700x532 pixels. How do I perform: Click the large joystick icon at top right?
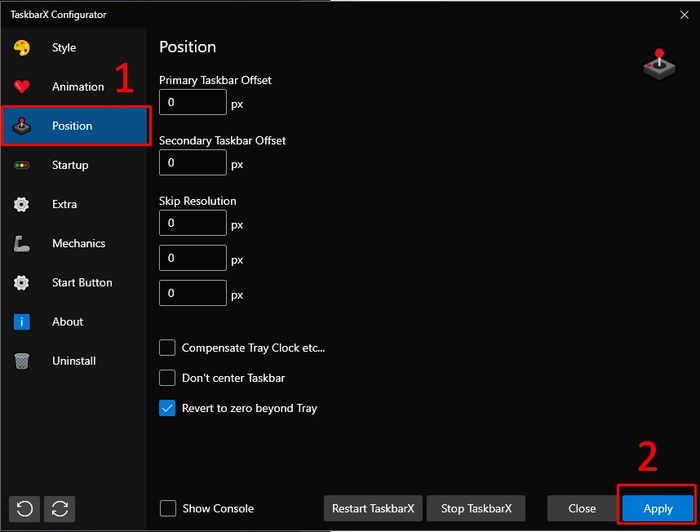pos(659,65)
